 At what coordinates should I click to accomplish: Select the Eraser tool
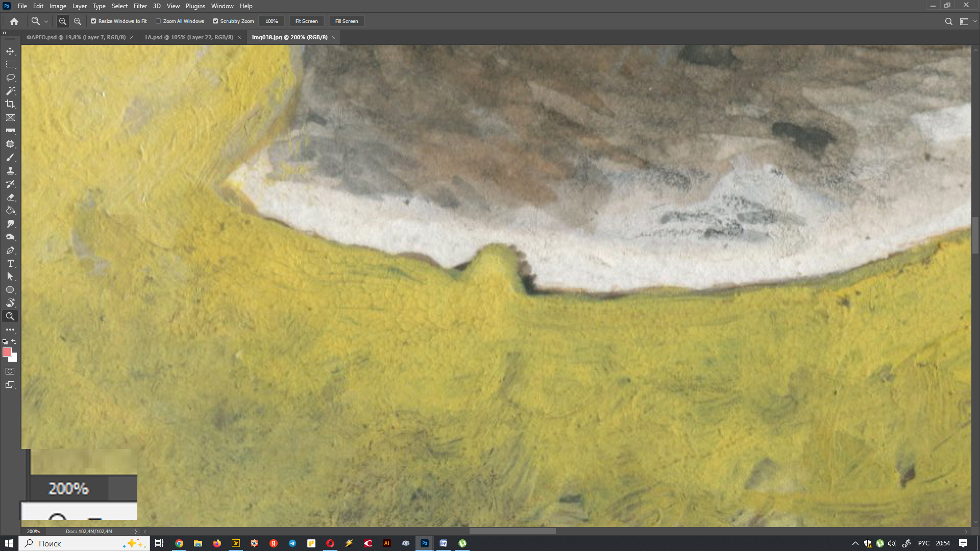tap(10, 197)
